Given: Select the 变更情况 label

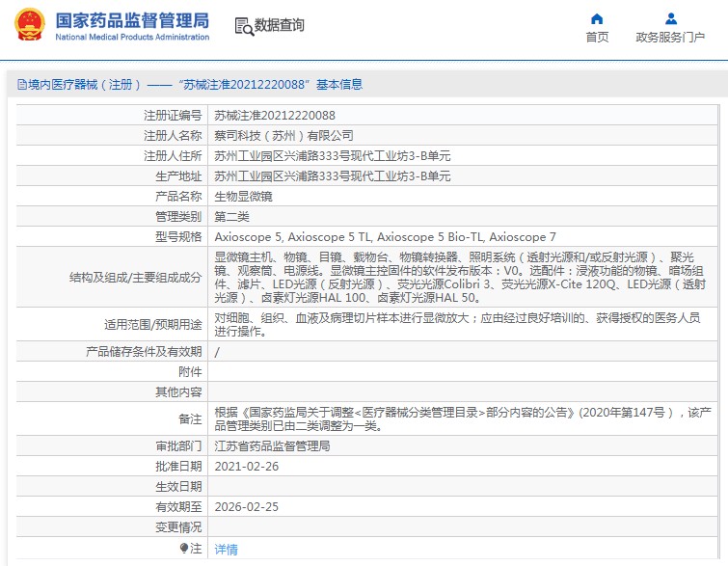Looking at the screenshot, I should [x=178, y=527].
